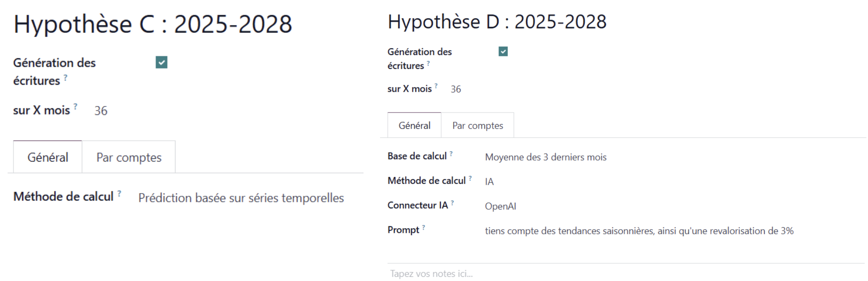Switch to Par comptes tab in Hypothèse C
The width and height of the screenshot is (868, 281).
point(129,157)
